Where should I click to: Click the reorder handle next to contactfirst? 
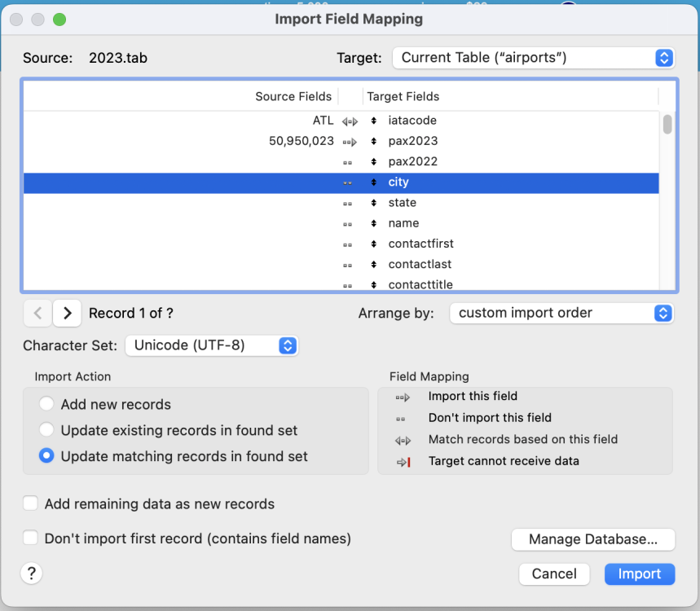373,244
